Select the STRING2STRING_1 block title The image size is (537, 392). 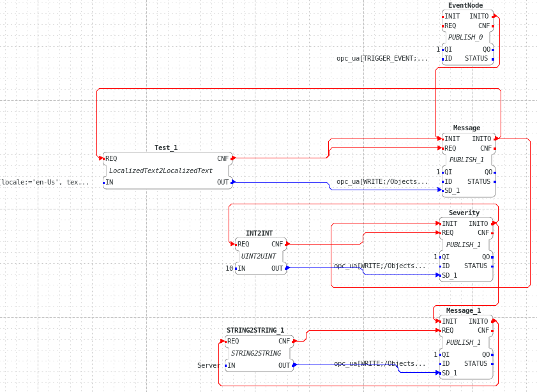click(x=255, y=330)
